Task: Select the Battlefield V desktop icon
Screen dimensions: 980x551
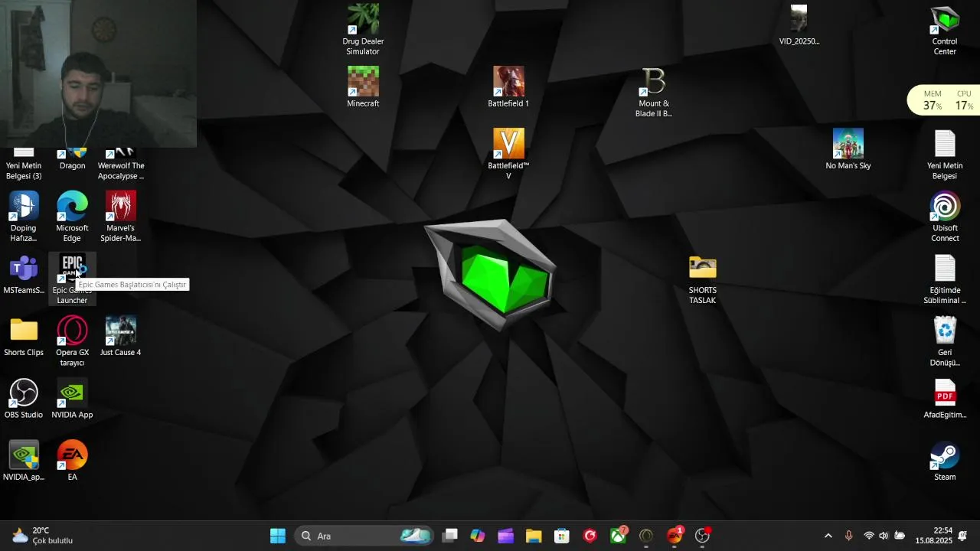Action: 508,154
